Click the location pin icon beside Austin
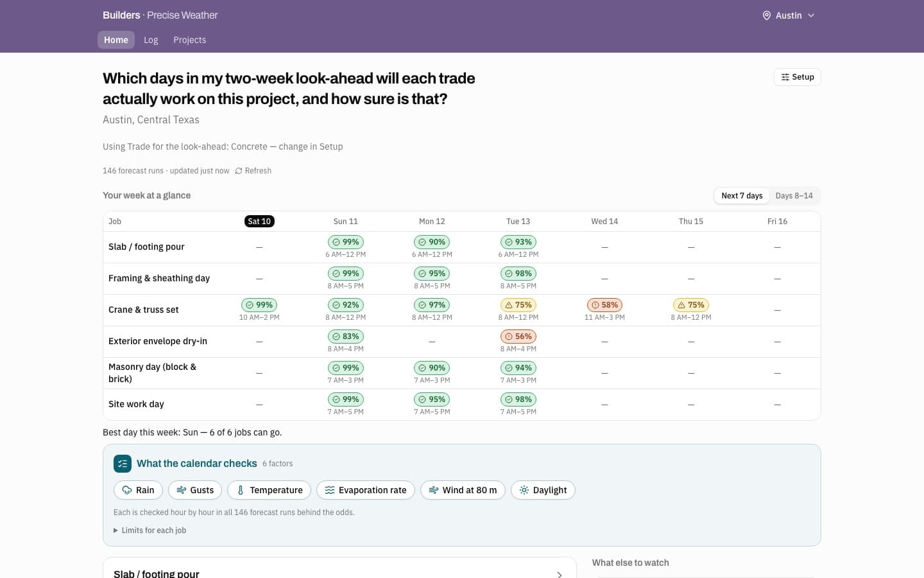The width and height of the screenshot is (924, 578). coord(766,15)
